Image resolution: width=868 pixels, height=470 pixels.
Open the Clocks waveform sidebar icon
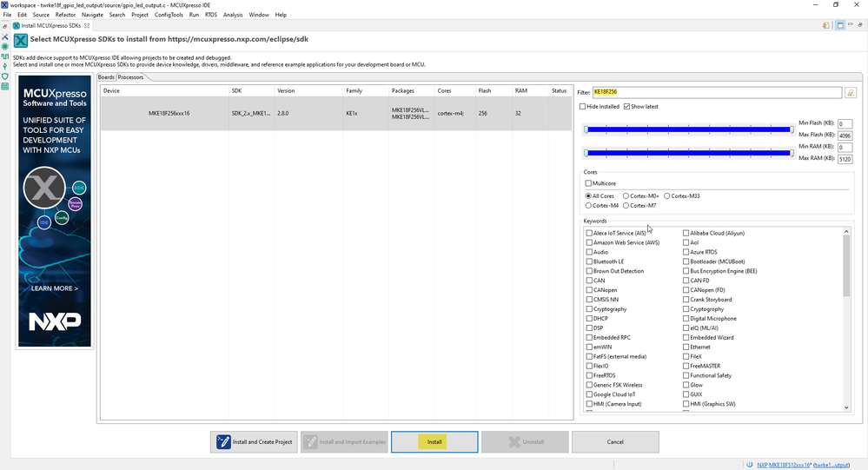[5, 56]
